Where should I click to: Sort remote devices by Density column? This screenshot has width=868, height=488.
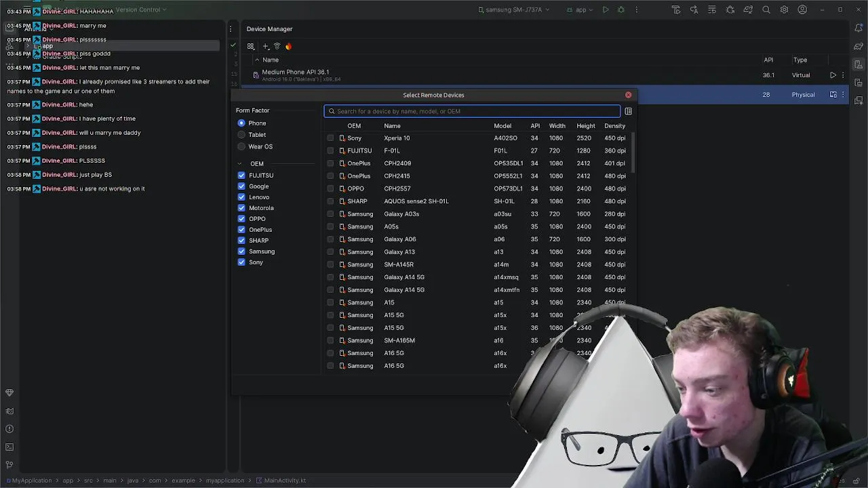click(614, 126)
